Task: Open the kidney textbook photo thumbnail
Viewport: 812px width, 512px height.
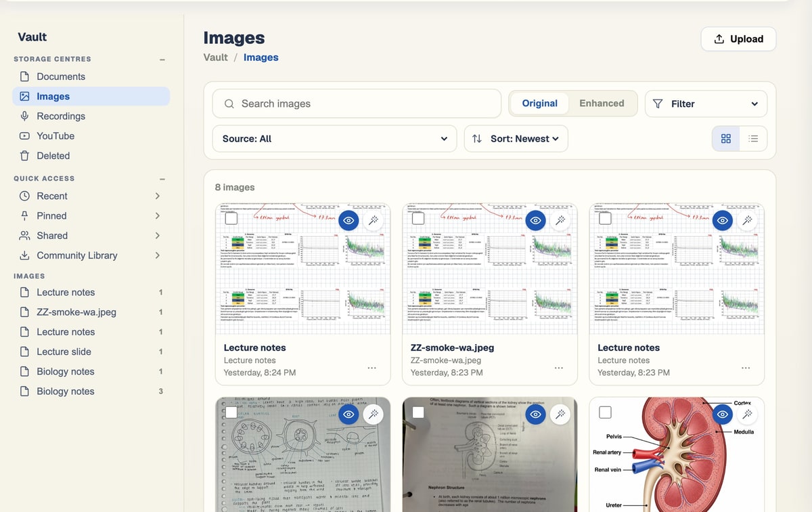Action: [490, 454]
